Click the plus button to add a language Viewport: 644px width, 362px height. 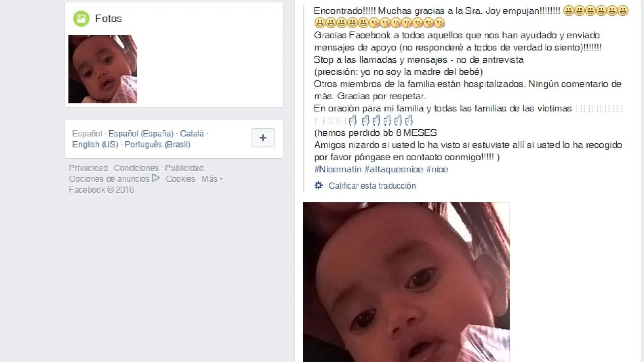[263, 138]
